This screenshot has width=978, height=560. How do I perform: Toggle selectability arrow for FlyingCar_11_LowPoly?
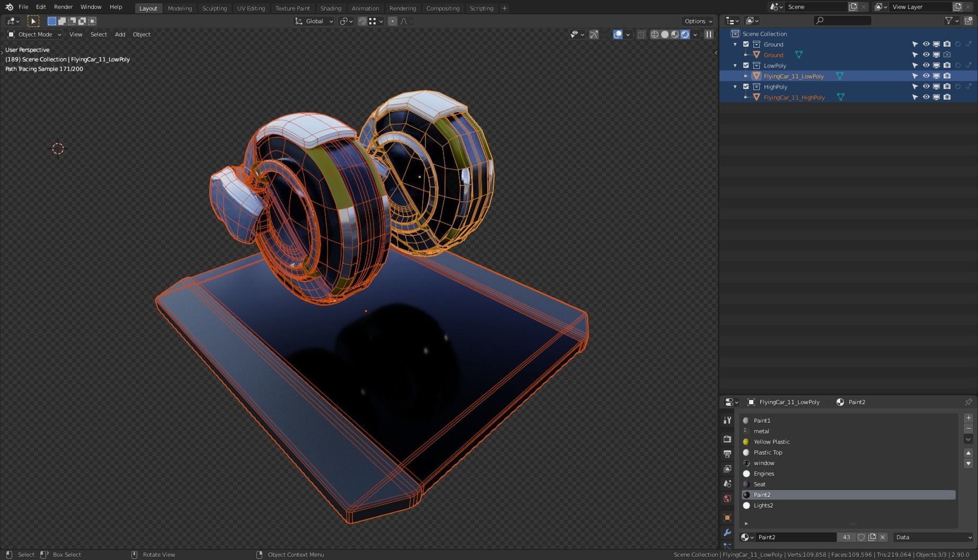point(915,76)
